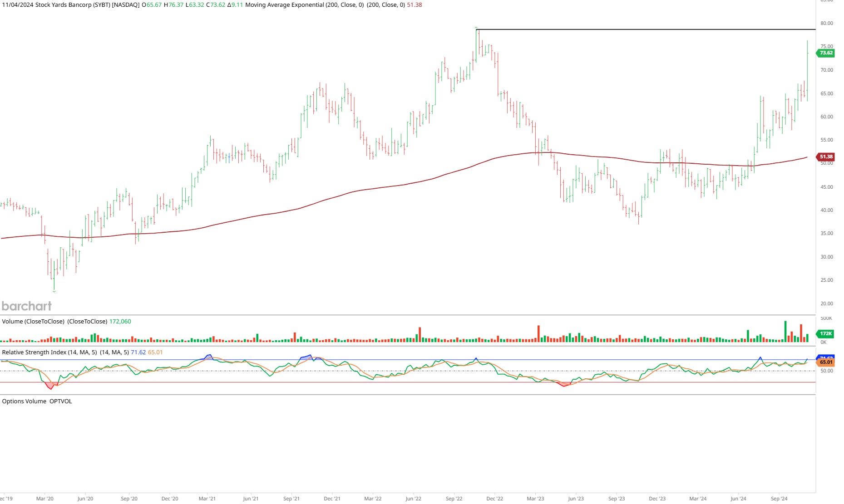Click the O65.67 open value in header
Viewport: 844px width, 504px height.
click(152, 5)
